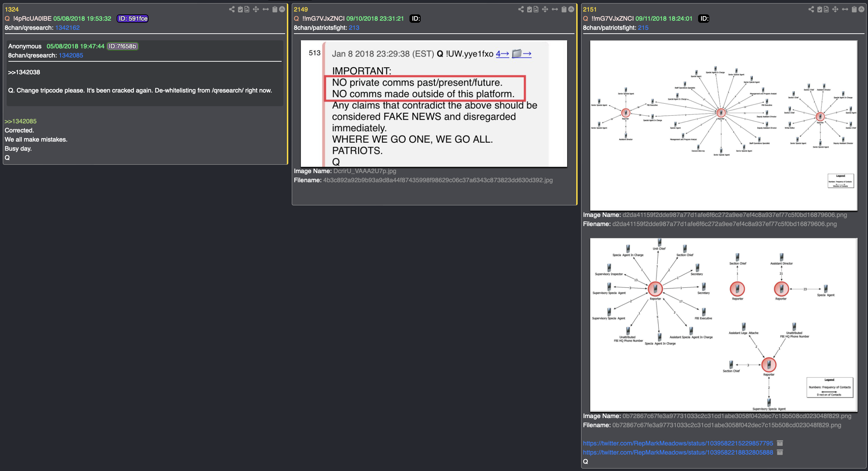Click post number 2151

(590, 9)
